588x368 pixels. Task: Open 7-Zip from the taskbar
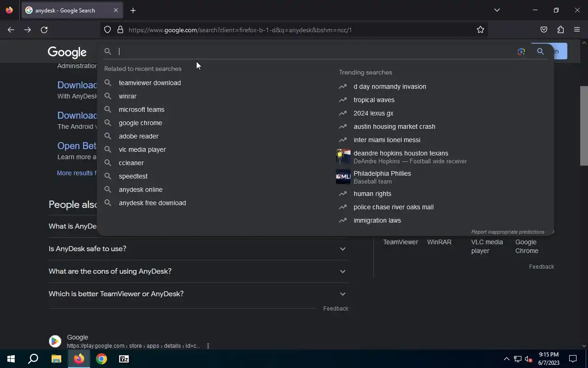pos(124,359)
